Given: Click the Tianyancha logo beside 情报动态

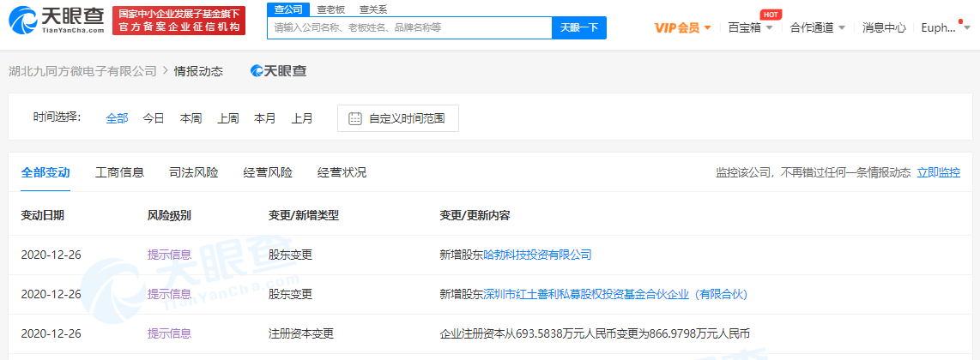Looking at the screenshot, I should (x=278, y=71).
